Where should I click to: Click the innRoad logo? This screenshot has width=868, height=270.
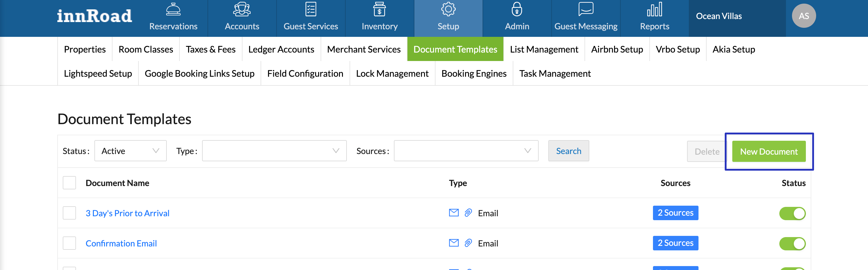tap(94, 16)
